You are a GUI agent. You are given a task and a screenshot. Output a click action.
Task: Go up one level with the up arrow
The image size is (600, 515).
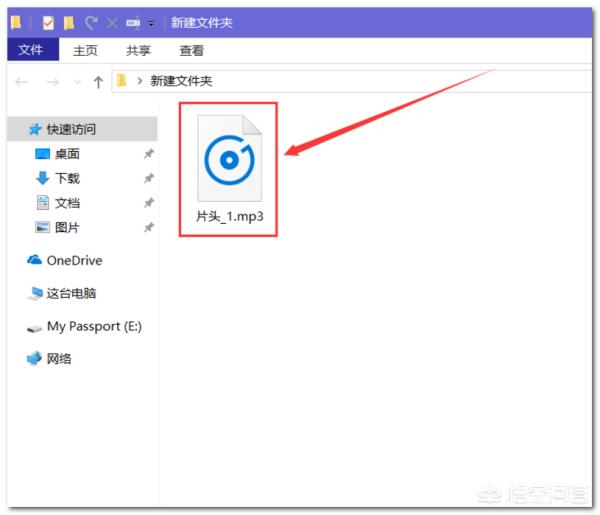point(98,81)
